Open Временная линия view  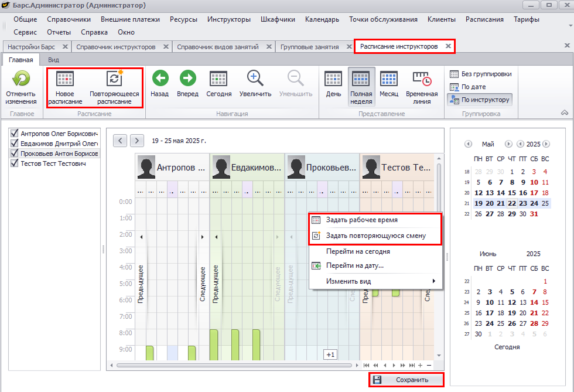(x=422, y=87)
